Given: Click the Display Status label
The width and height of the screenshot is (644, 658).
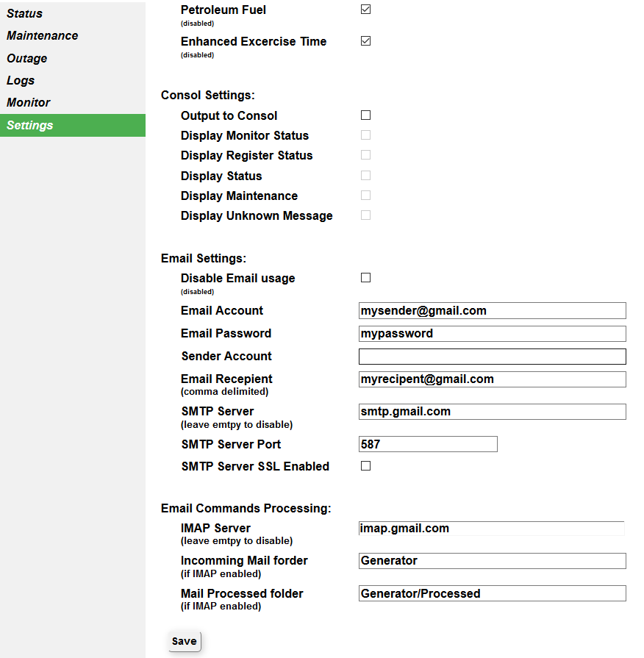Looking at the screenshot, I should (x=221, y=176).
